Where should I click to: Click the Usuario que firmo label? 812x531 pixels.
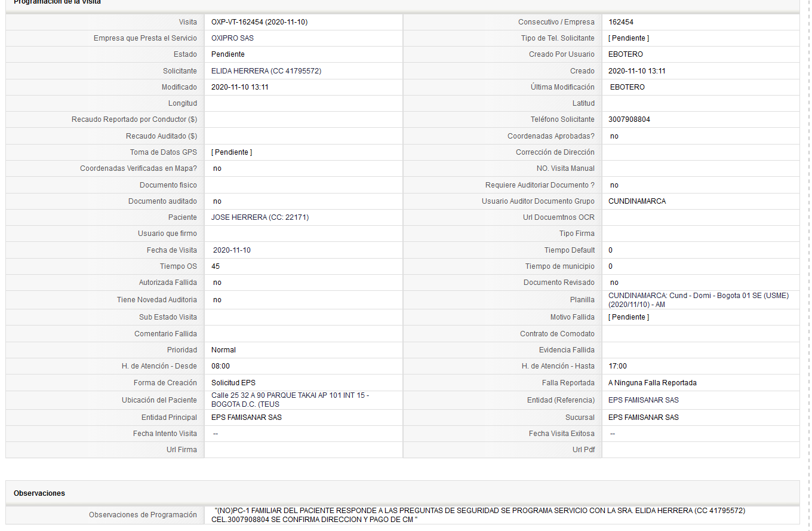[x=167, y=234]
